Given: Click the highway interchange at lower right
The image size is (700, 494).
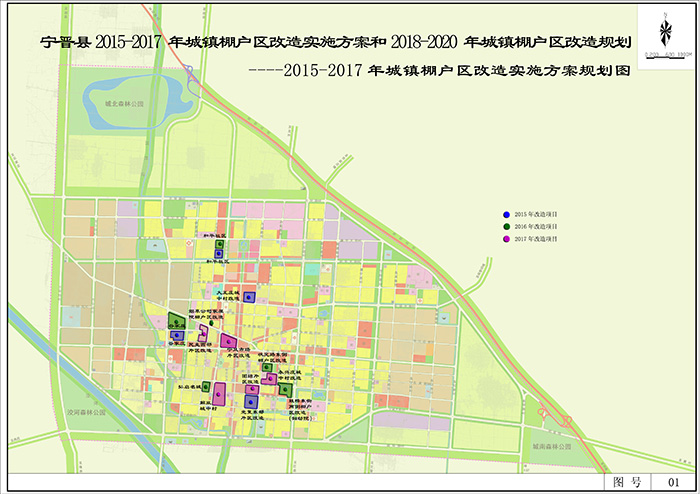Looking at the screenshot, I should [545, 410].
